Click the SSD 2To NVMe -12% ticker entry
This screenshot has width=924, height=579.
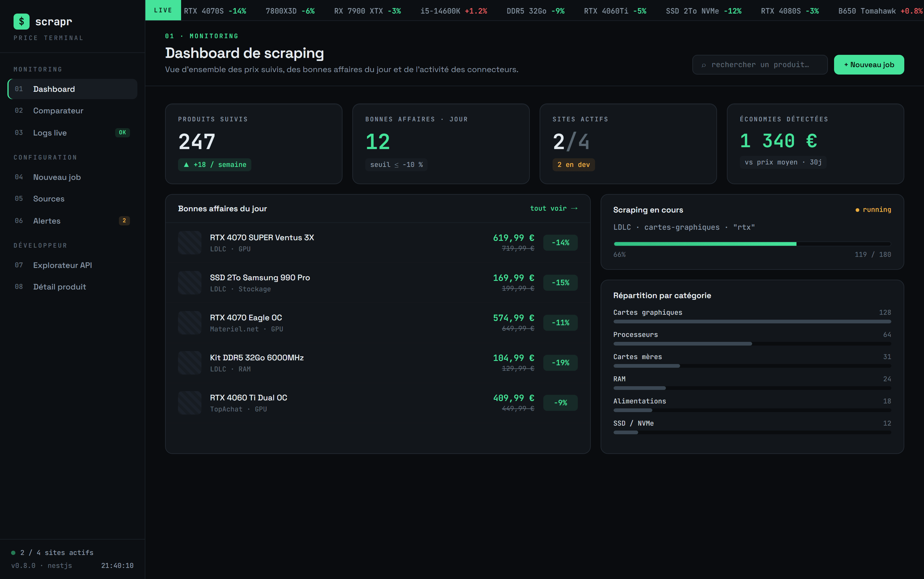point(703,11)
